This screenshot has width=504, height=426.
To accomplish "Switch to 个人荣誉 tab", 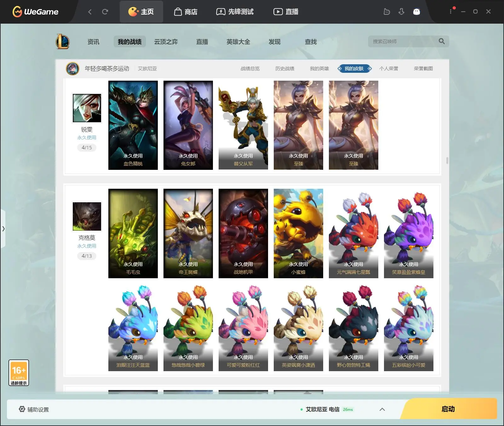I will coord(389,68).
